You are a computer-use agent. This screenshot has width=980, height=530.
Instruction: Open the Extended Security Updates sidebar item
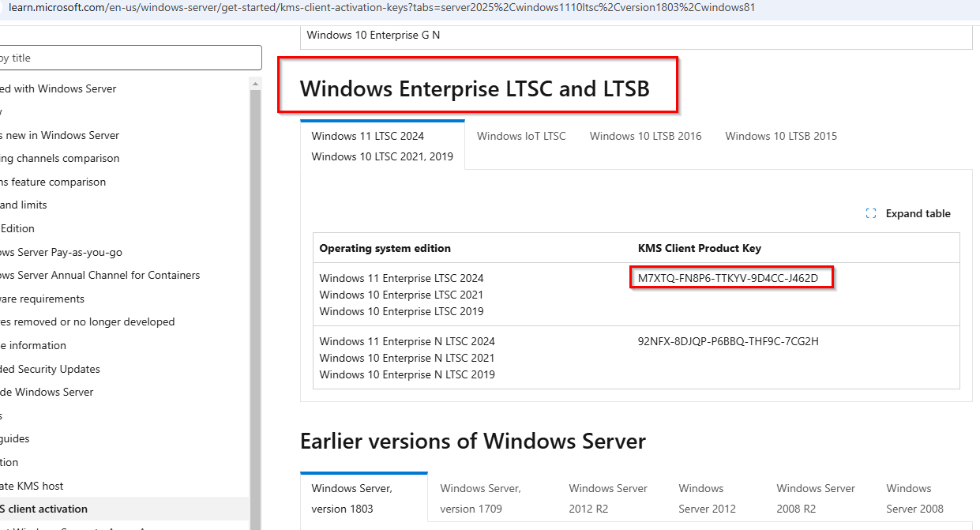50,369
